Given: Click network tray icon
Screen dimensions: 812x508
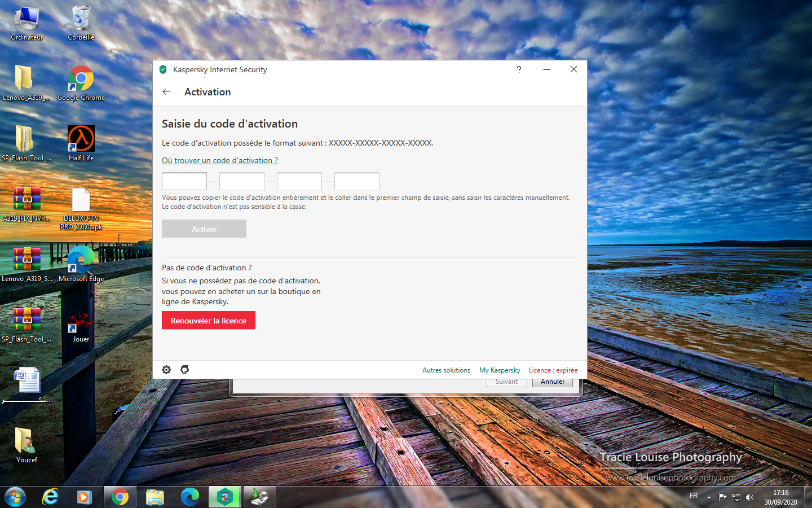Looking at the screenshot, I should pyautogui.click(x=736, y=497).
